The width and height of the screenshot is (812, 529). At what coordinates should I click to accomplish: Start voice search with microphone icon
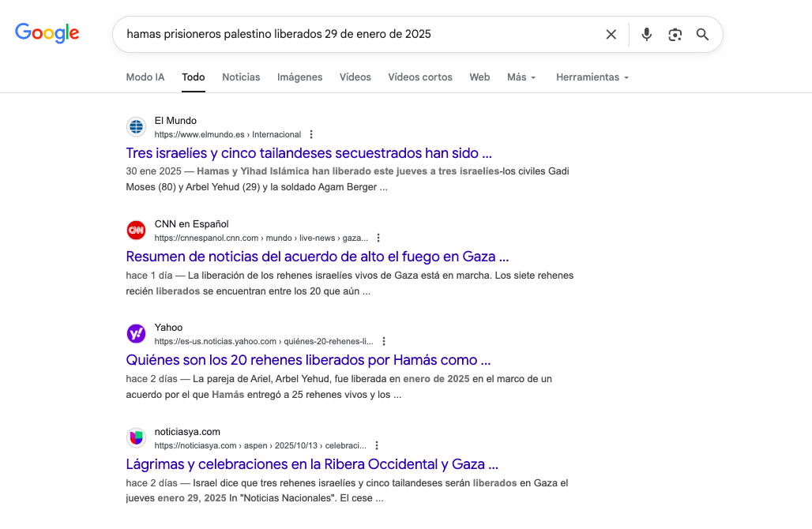[646, 35]
